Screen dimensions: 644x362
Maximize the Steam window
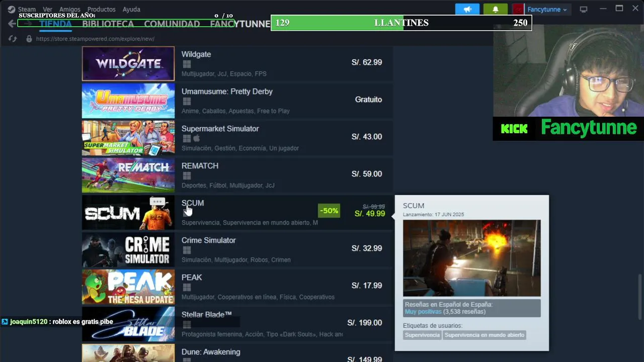coord(619,9)
